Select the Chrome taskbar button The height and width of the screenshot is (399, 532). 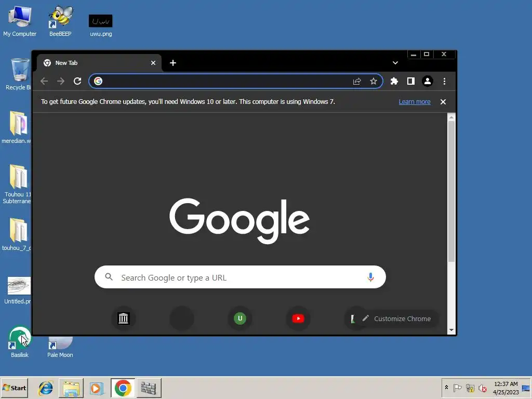pyautogui.click(x=123, y=388)
